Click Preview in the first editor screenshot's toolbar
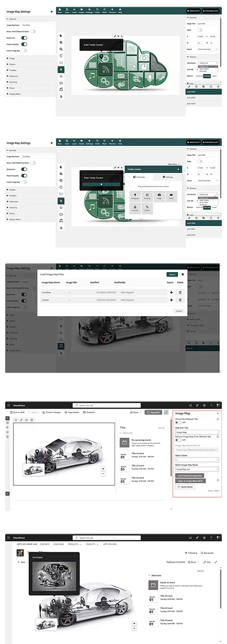This screenshot has height=644, width=227. coord(112,10)
